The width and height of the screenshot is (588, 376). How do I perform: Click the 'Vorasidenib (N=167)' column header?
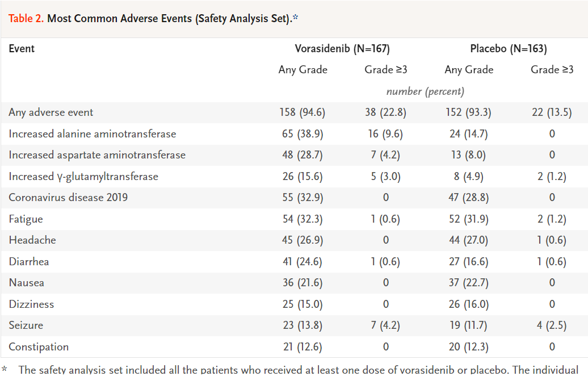pos(342,48)
